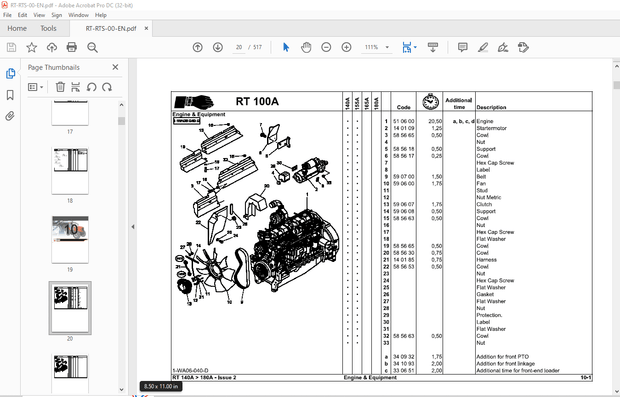This screenshot has width=620, height=397.
Task: Go to previous page with up arrow
Action: [198, 47]
